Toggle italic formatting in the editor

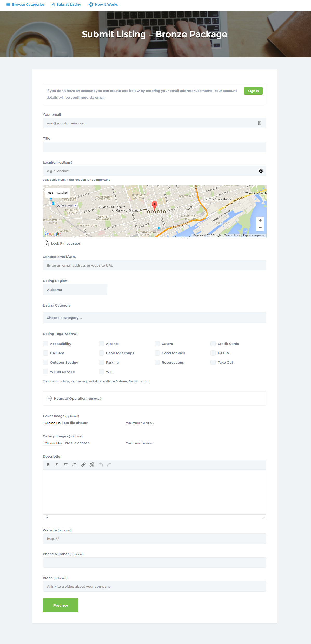click(56, 465)
